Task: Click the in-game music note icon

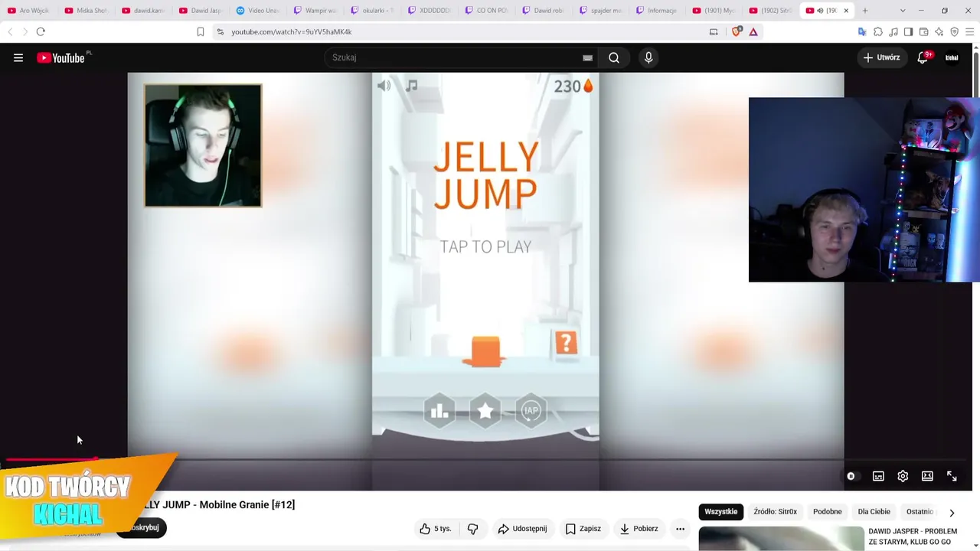Action: [411, 86]
